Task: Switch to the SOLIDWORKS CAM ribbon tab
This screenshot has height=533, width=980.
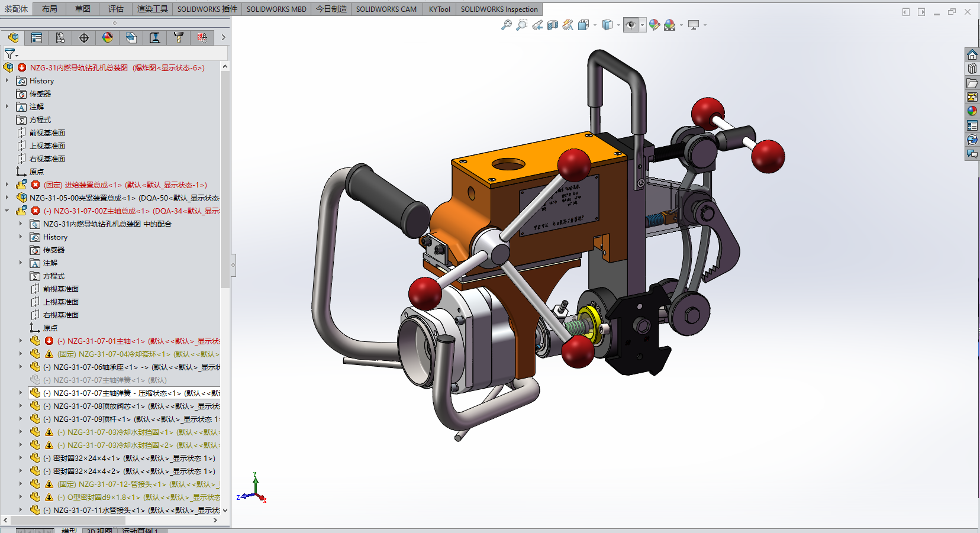Action: click(x=386, y=9)
